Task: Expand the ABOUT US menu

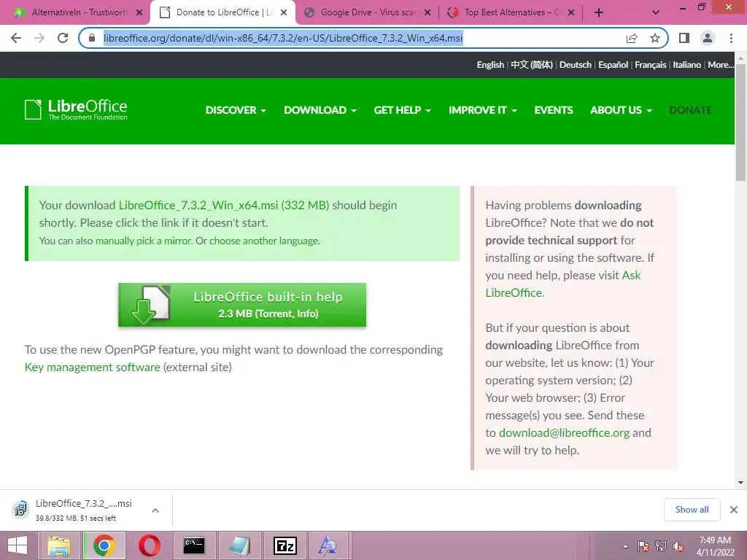Action: click(621, 110)
